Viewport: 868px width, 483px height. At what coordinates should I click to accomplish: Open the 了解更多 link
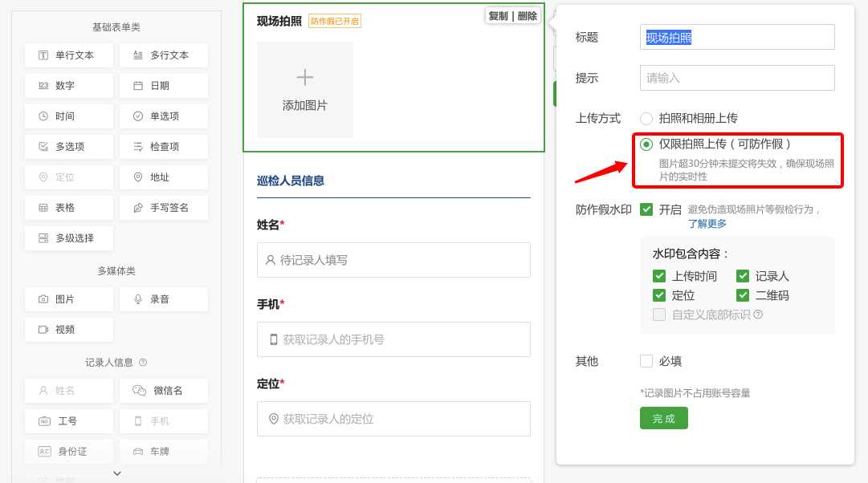pos(707,224)
